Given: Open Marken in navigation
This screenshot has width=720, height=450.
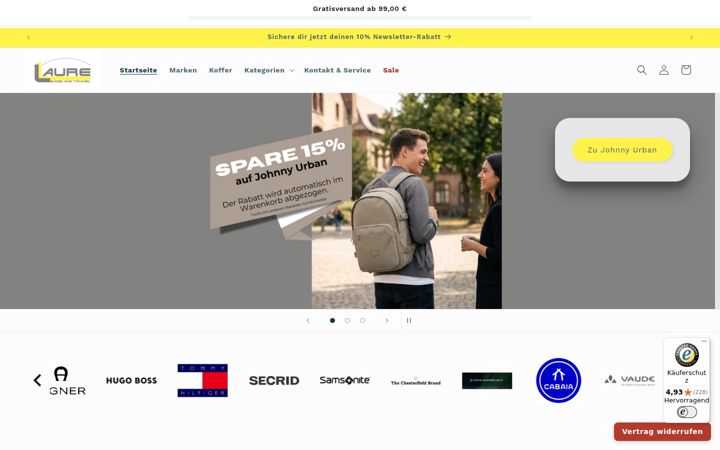Looking at the screenshot, I should coord(183,70).
